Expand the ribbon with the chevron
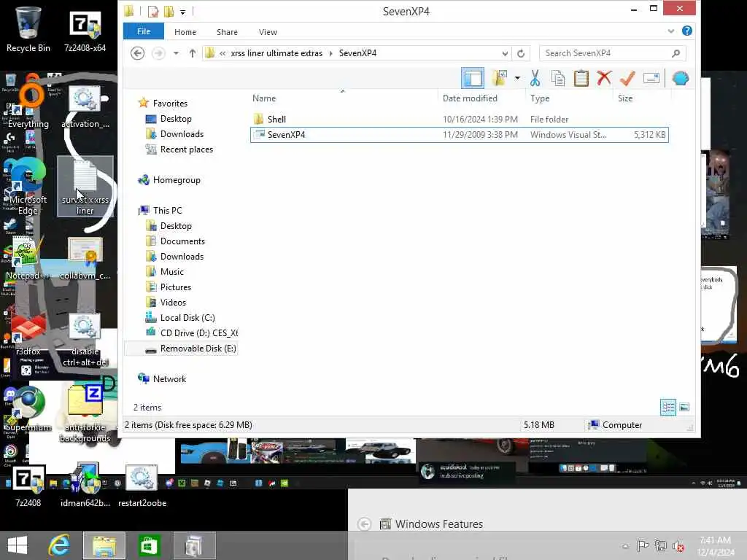Viewport: 747px width, 560px height. [671, 31]
